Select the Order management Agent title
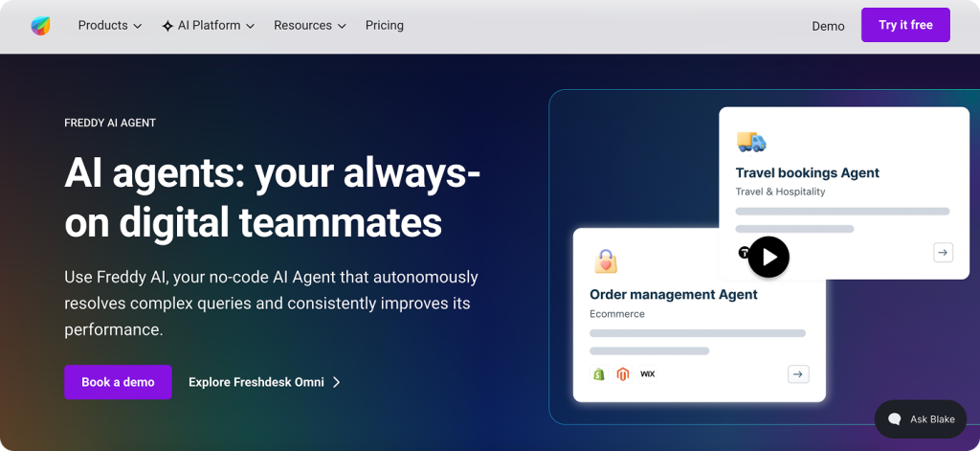Screen dimensions: 980x451 674,294
